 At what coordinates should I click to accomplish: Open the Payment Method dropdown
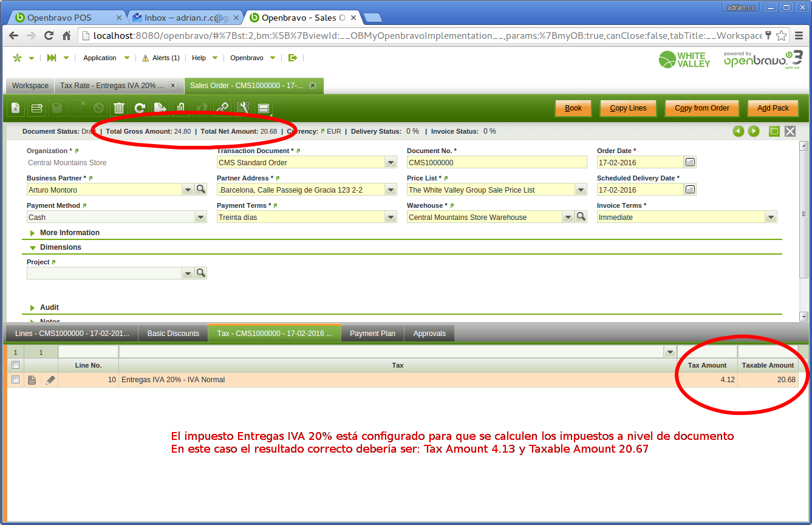(201, 217)
